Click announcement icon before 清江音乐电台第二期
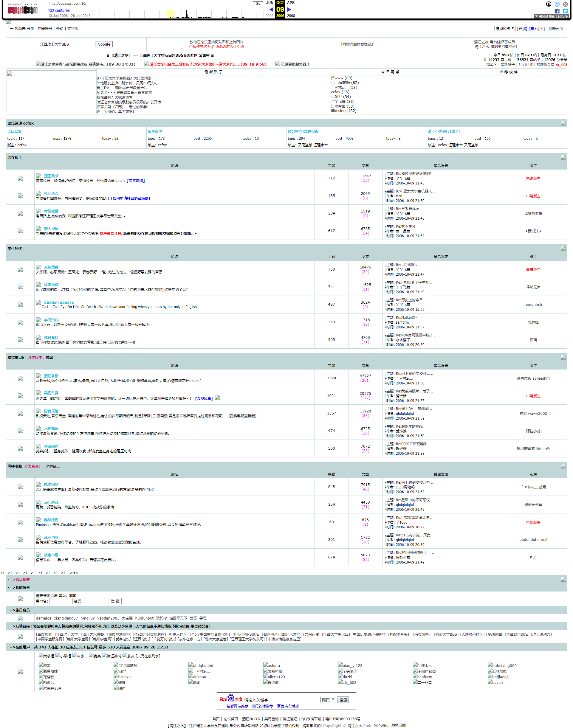Viewport: 573px width, 728px height. [146, 63]
